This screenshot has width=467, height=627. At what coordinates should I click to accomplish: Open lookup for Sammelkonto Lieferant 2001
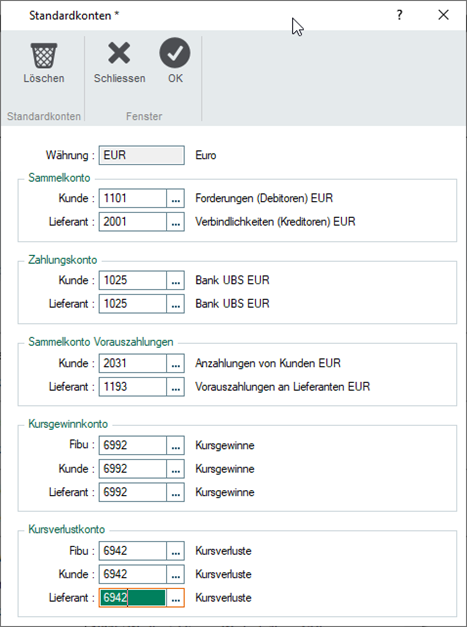click(176, 222)
